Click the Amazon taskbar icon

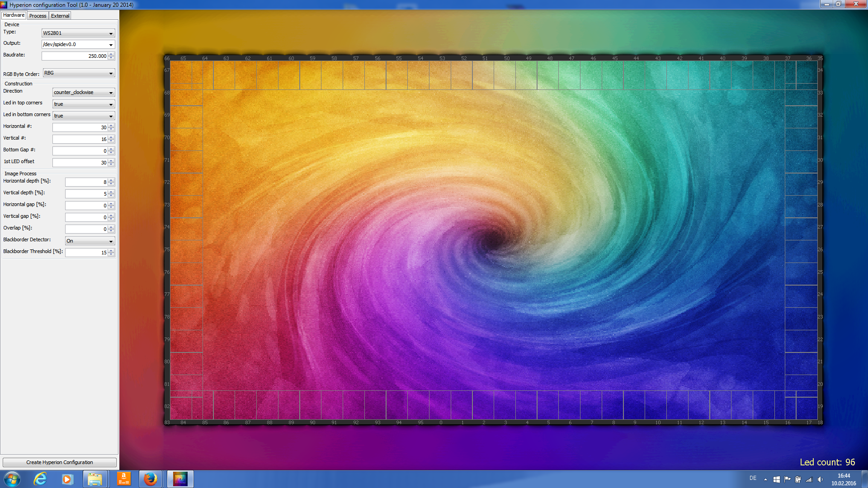point(123,479)
